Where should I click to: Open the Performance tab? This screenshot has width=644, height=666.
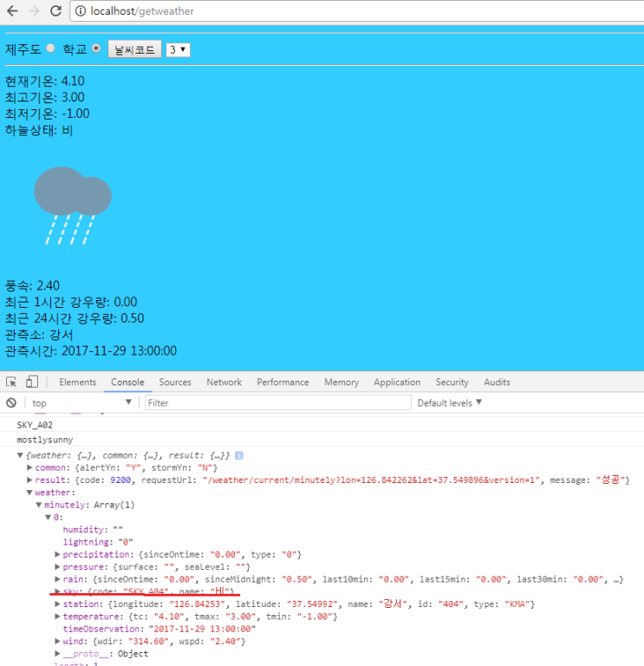283,382
